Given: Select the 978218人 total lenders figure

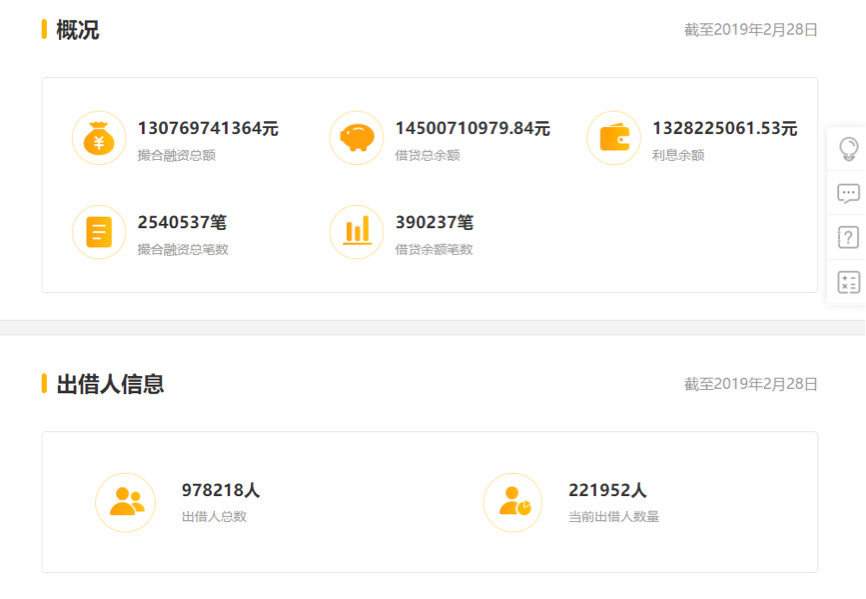Looking at the screenshot, I should (220, 490).
